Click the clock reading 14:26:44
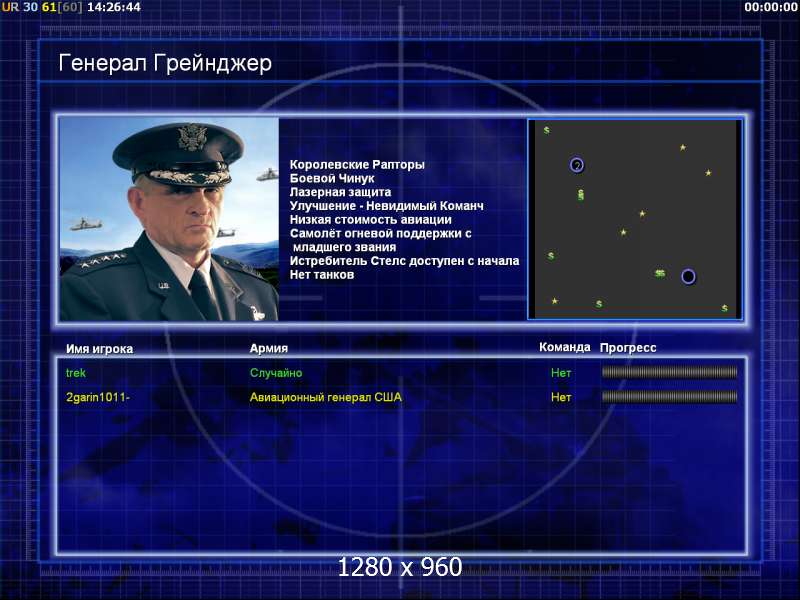The image size is (800, 600). click(114, 7)
